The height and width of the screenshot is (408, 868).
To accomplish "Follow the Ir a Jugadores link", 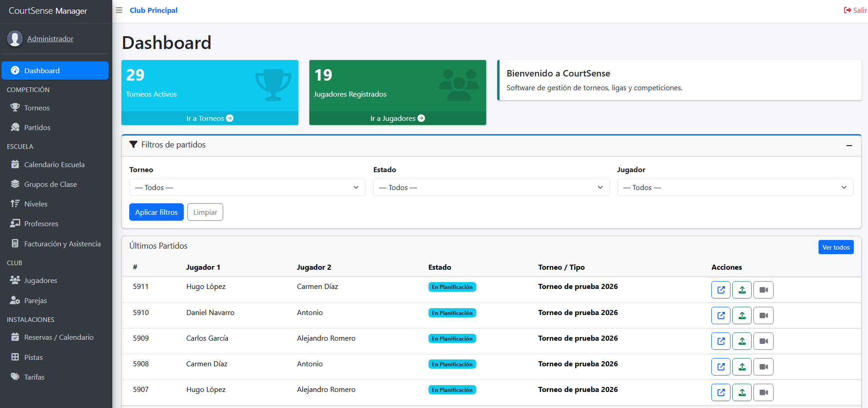I will pos(398,118).
